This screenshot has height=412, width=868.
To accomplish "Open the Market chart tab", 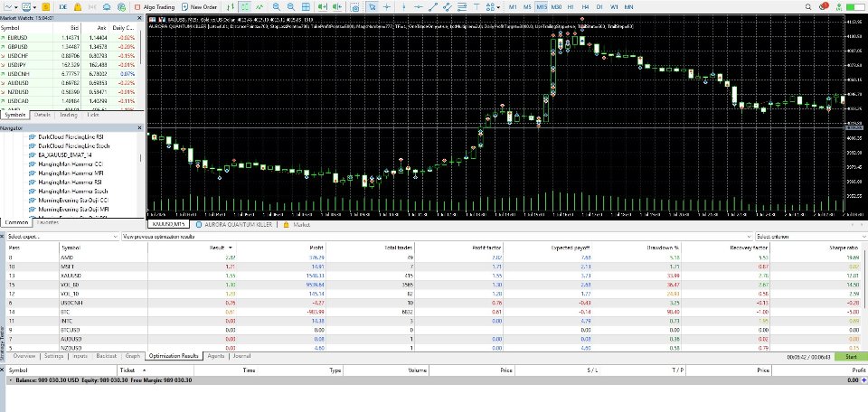I will [297, 225].
